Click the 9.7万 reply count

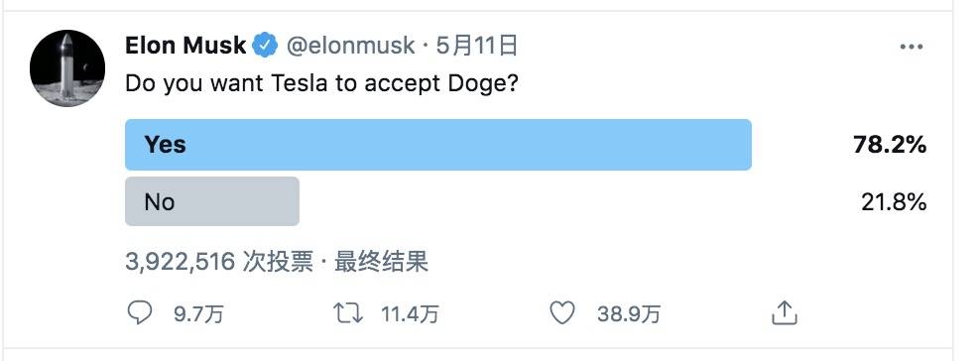point(198,313)
